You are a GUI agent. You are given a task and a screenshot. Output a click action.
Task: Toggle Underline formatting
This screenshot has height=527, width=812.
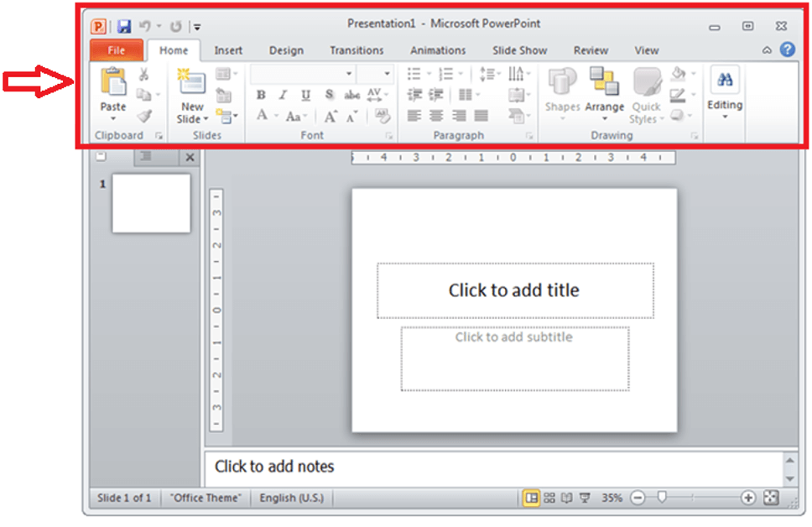305,95
